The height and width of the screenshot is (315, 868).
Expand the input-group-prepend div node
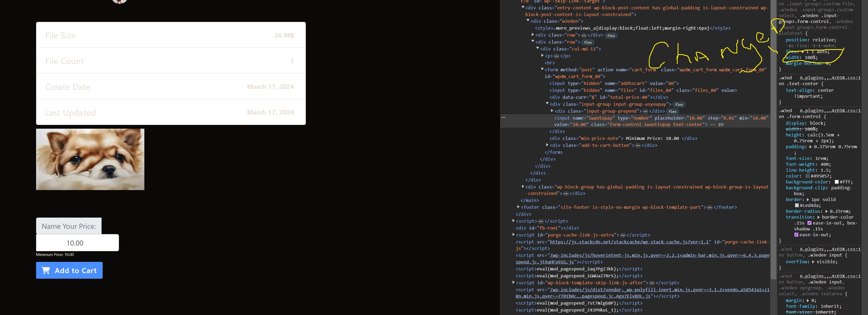[x=552, y=111]
